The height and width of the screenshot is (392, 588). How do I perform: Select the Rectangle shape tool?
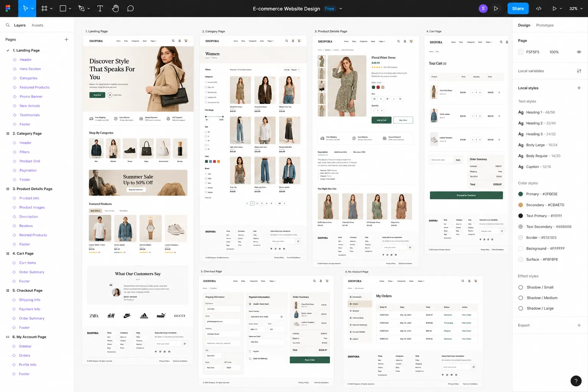[63, 8]
